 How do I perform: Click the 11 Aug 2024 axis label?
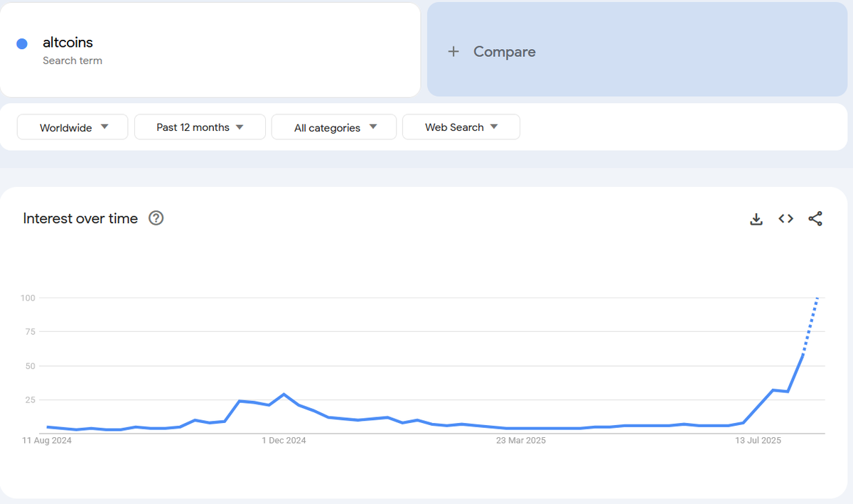tap(47, 441)
